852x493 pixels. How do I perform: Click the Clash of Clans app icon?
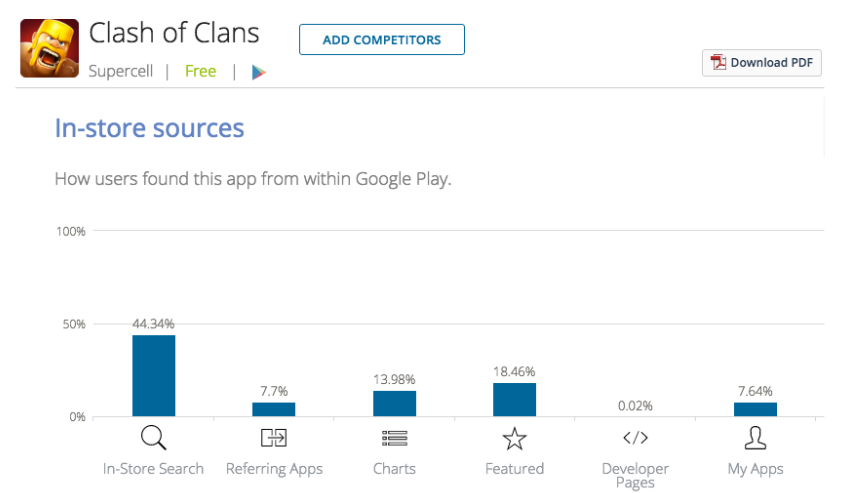pyautogui.click(x=49, y=48)
